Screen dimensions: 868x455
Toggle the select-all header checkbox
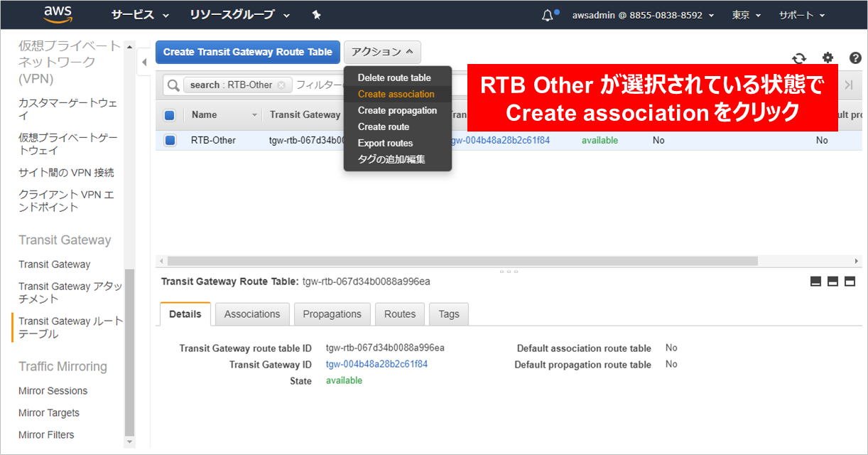[x=170, y=115]
